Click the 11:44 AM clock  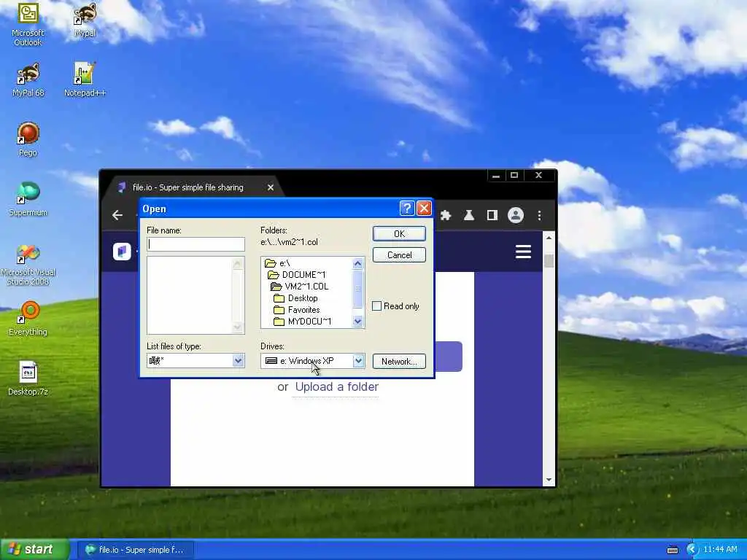click(720, 550)
